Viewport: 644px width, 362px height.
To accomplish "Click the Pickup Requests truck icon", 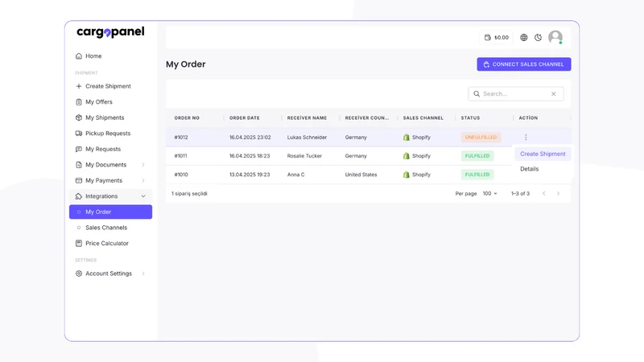I will point(79,134).
